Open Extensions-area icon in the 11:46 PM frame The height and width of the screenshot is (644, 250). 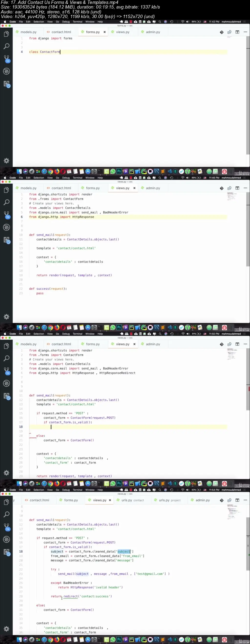pyautogui.click(x=7, y=240)
